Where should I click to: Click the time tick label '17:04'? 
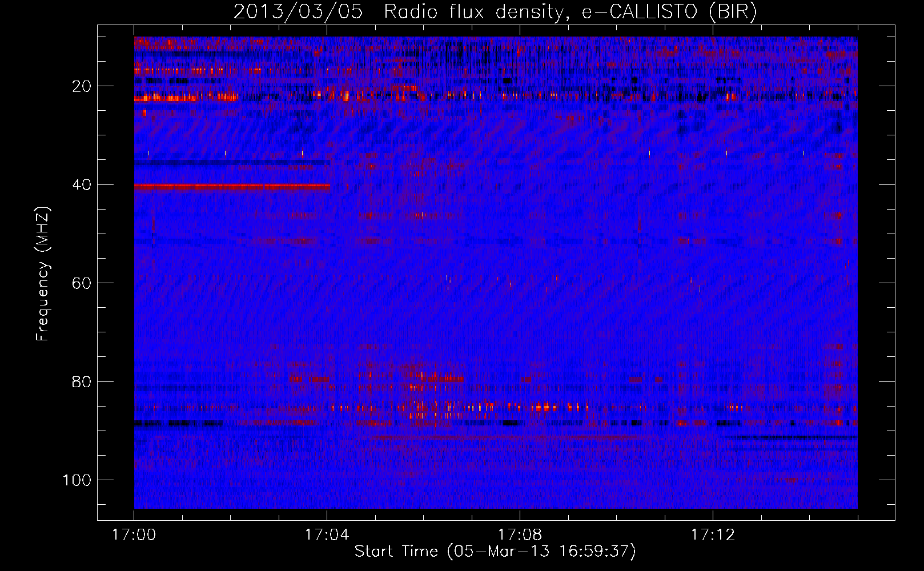pos(327,535)
